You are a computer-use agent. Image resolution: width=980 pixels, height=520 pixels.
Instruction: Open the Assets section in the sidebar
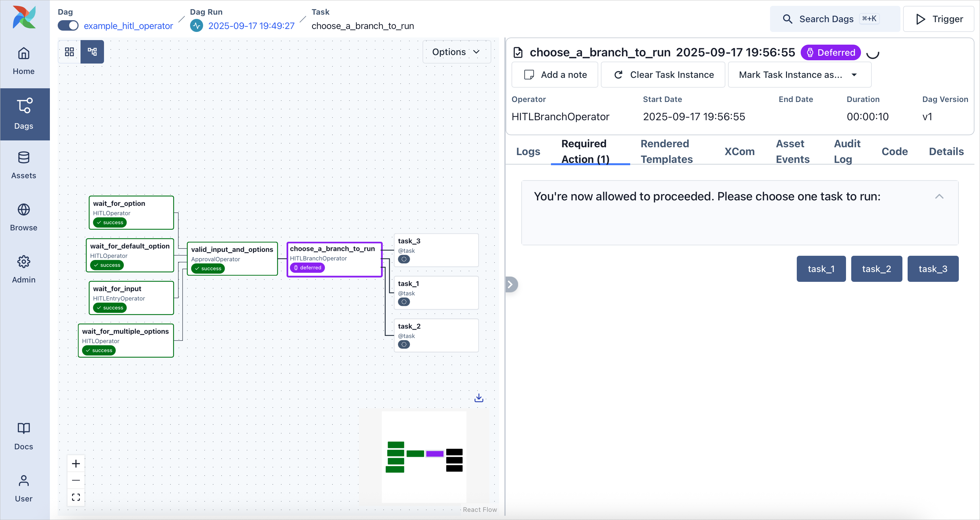(23, 165)
